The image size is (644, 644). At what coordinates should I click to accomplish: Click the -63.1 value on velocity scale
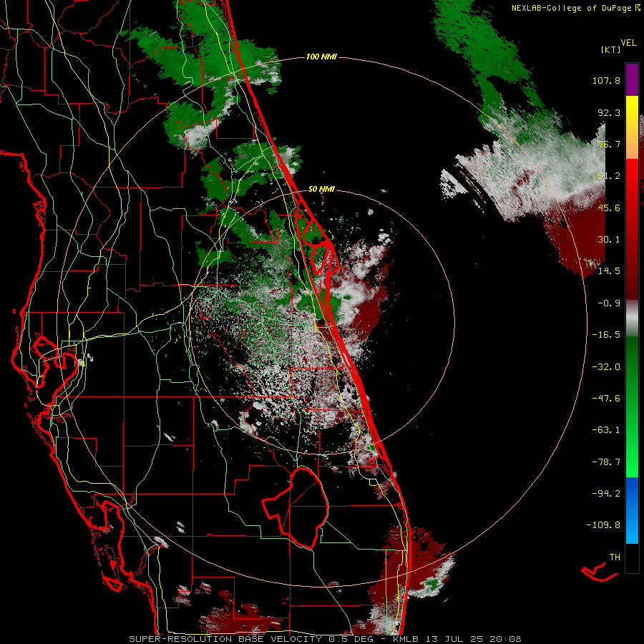point(606,430)
